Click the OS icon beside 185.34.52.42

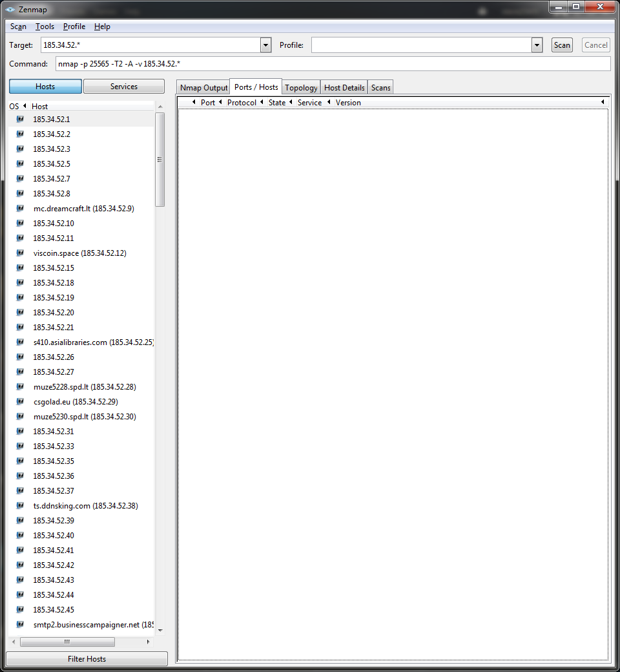[20, 565]
